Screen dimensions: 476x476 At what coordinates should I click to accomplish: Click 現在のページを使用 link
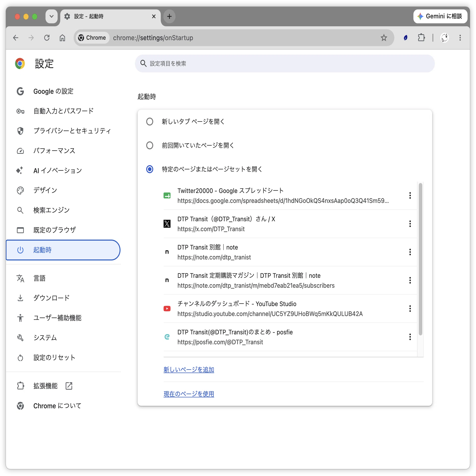[x=189, y=394]
